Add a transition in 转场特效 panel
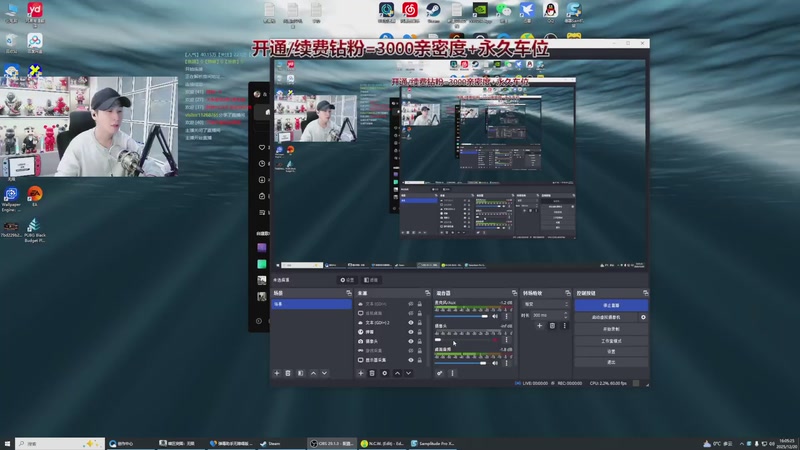The width and height of the screenshot is (800, 450). pos(539,326)
